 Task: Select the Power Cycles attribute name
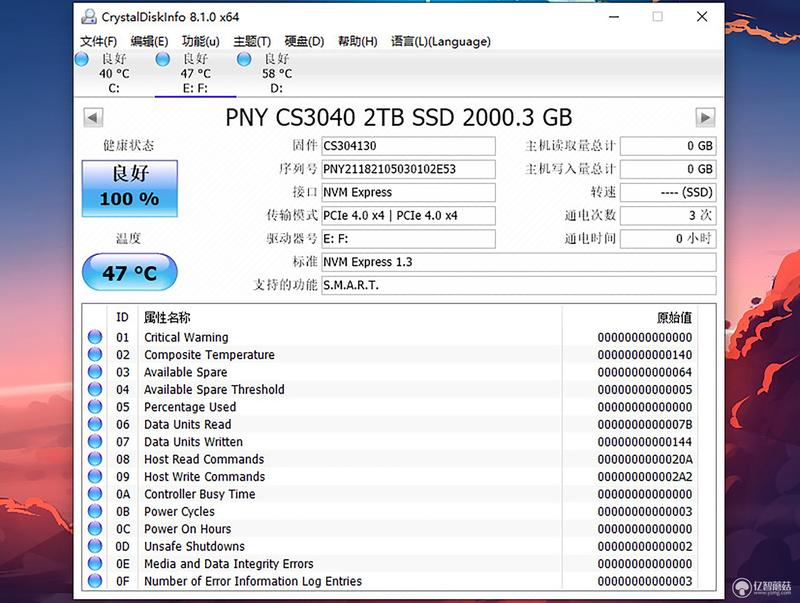click(x=179, y=511)
